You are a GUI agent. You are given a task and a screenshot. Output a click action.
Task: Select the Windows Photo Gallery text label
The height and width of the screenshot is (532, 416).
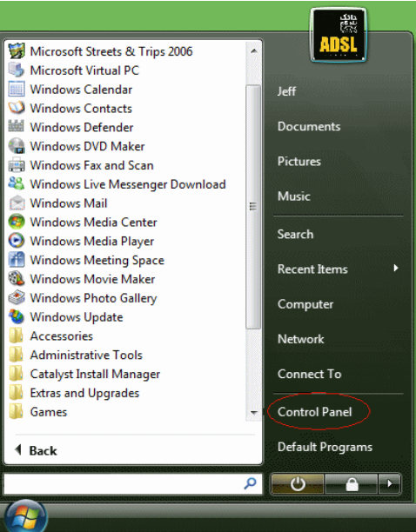click(x=93, y=298)
